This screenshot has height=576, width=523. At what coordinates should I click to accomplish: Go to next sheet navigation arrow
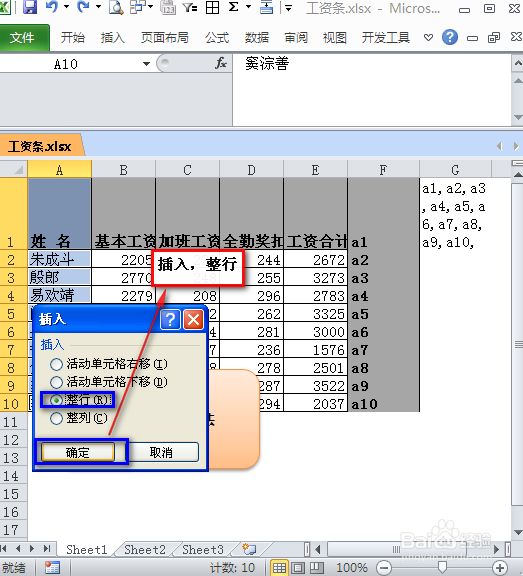point(32,549)
